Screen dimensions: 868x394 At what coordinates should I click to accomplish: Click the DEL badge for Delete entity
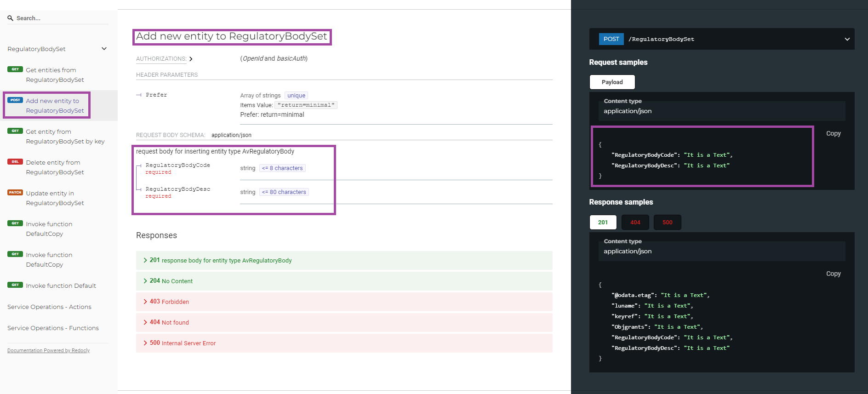pyautogui.click(x=15, y=162)
